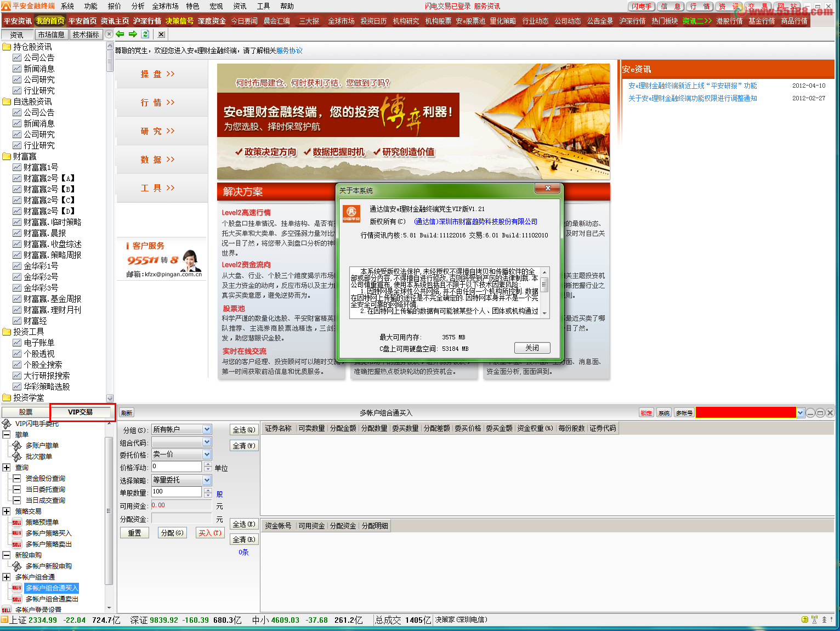Screen dimensions: 840x631
Task: Open the 组合代码 dropdown
Action: tap(207, 442)
